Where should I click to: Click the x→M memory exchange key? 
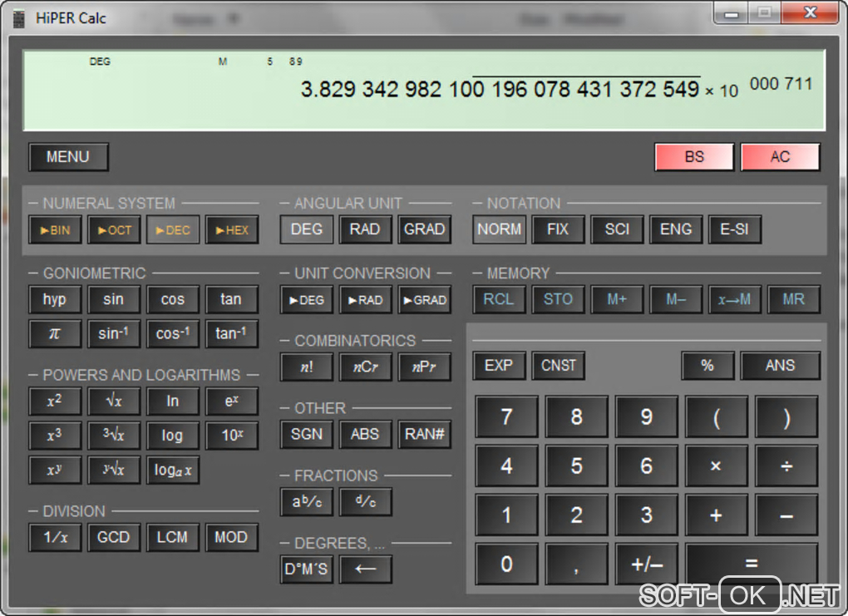click(x=735, y=299)
